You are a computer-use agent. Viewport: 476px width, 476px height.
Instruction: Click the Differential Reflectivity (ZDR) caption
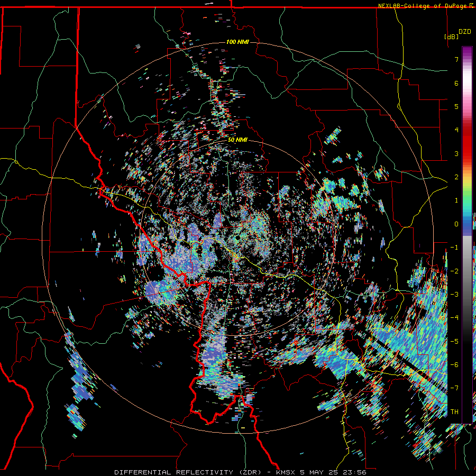(x=188, y=472)
